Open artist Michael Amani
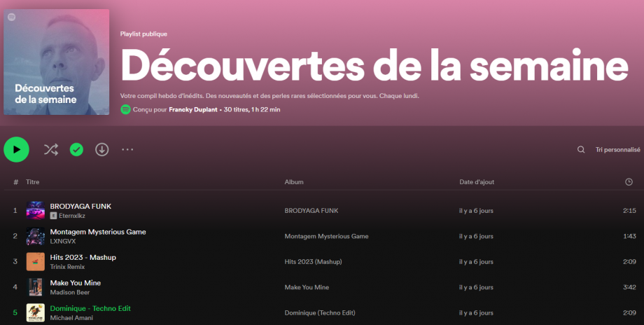Image resolution: width=644 pixels, height=325 pixels. 71,317
